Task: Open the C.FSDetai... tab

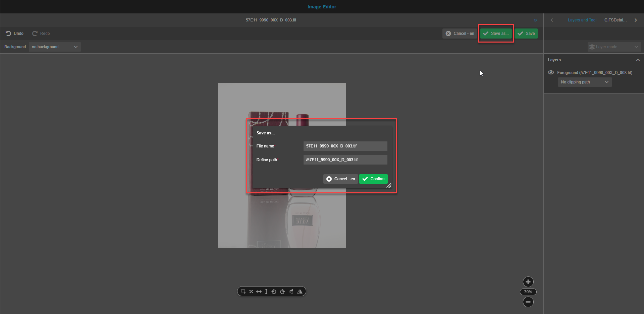Action: pos(615,20)
